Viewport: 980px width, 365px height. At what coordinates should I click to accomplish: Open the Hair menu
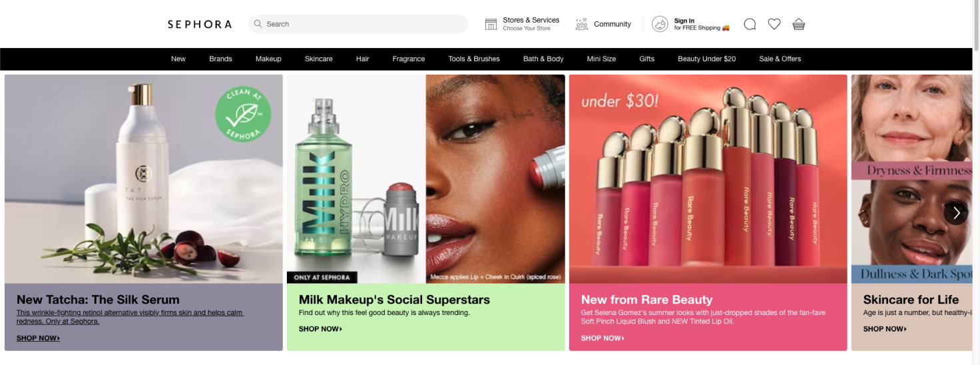pos(362,59)
